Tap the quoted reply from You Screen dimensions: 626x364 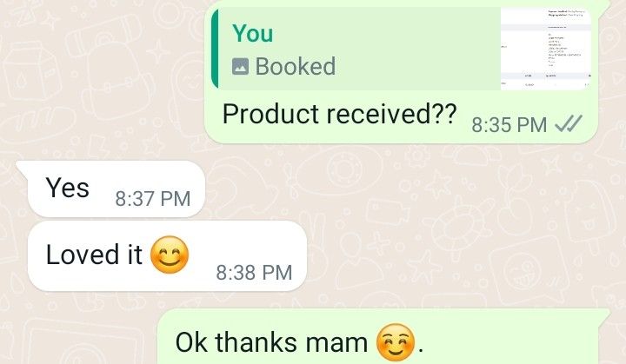401,48
